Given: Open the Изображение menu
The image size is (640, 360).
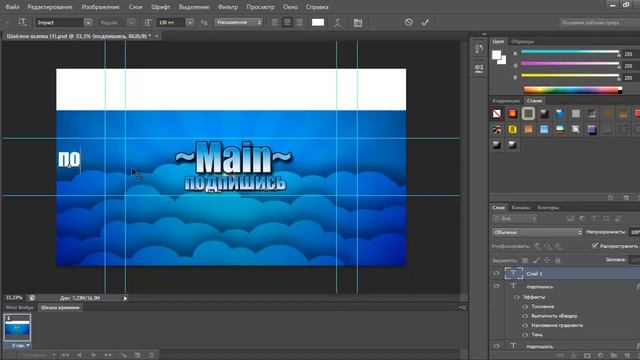Looking at the screenshot, I should coord(100,7).
